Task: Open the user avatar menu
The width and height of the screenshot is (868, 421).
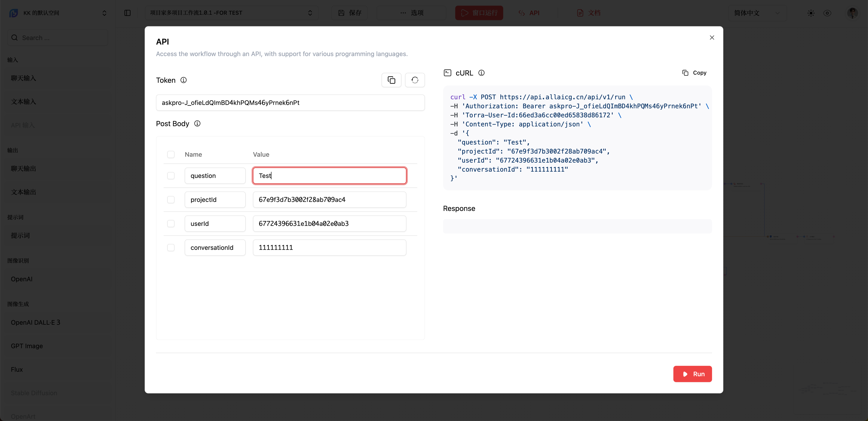Action: pos(852,13)
